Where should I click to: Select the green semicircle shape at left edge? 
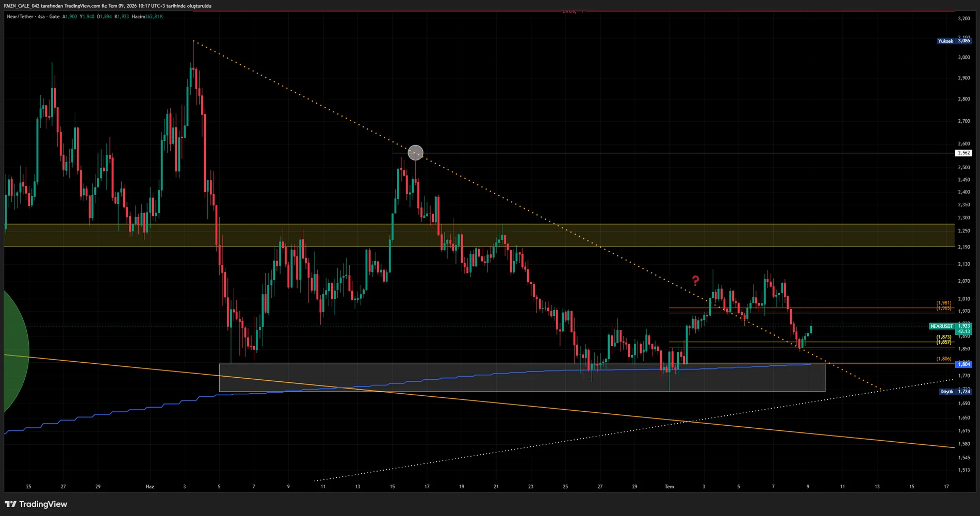(15, 351)
